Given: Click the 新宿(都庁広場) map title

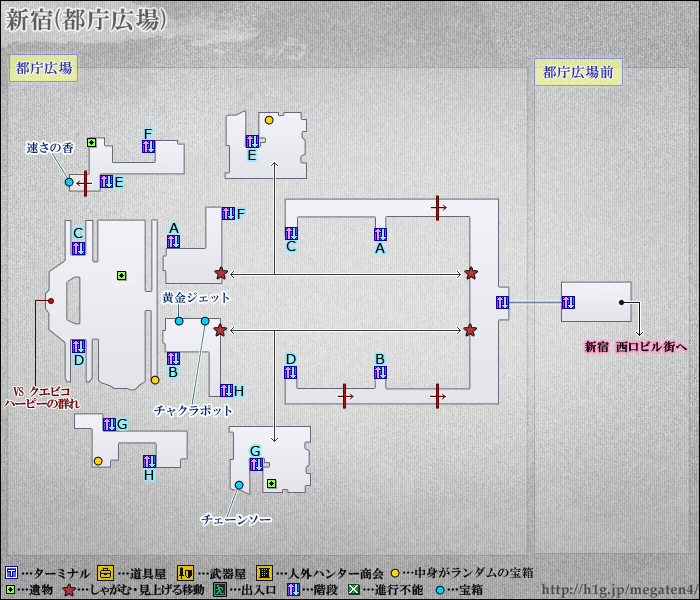Looking at the screenshot, I should pos(87,21).
